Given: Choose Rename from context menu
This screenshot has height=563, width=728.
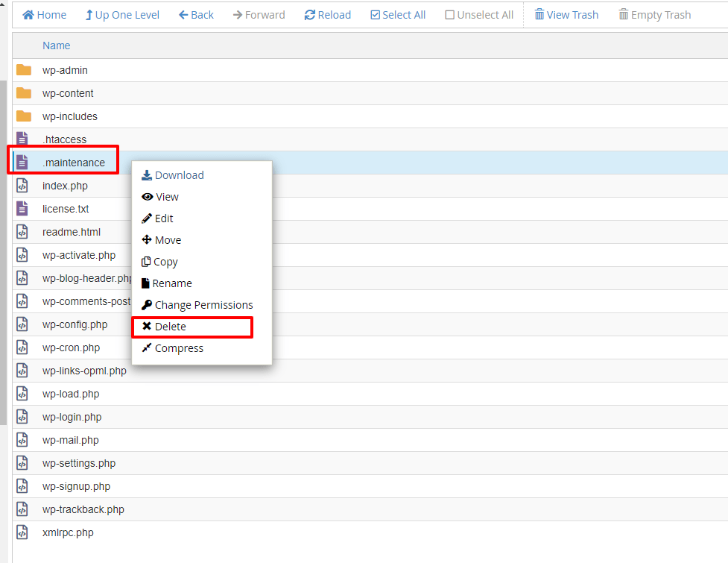Looking at the screenshot, I should (167, 283).
